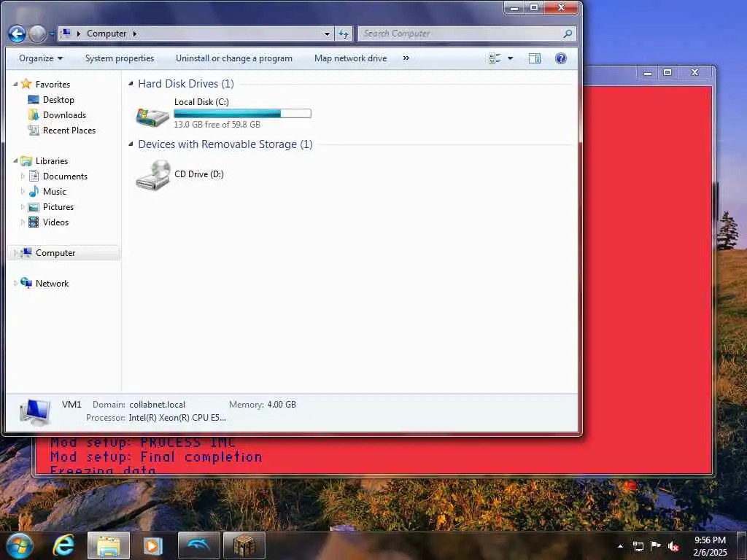Open Desktop in Favorites
Viewport: 747px width, 560px height.
click(58, 99)
